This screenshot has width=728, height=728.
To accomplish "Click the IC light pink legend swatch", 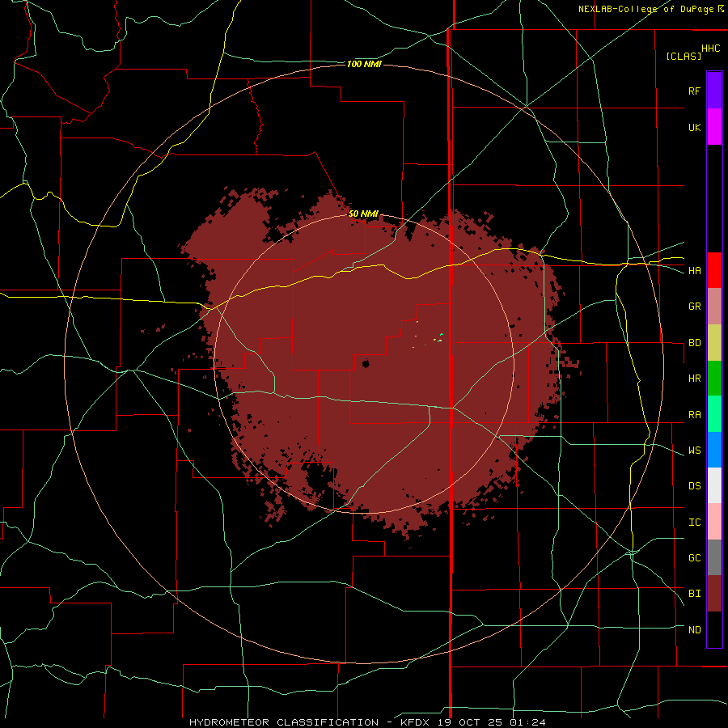I will pyautogui.click(x=714, y=522).
